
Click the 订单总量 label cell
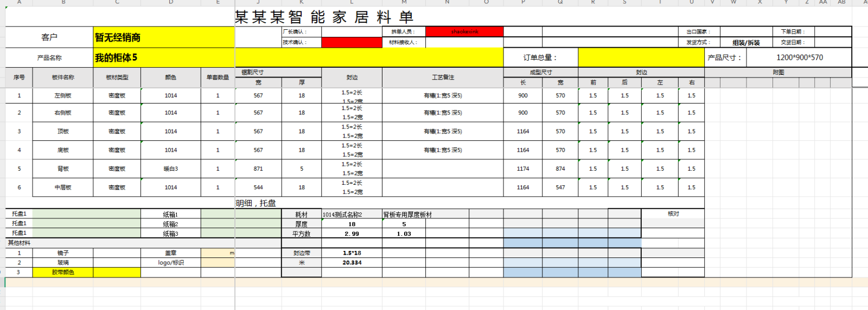(x=540, y=57)
